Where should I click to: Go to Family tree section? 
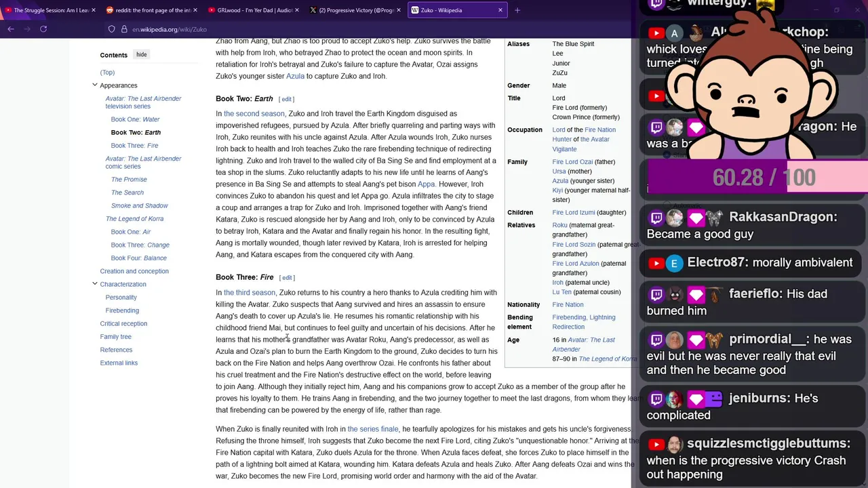click(x=116, y=337)
